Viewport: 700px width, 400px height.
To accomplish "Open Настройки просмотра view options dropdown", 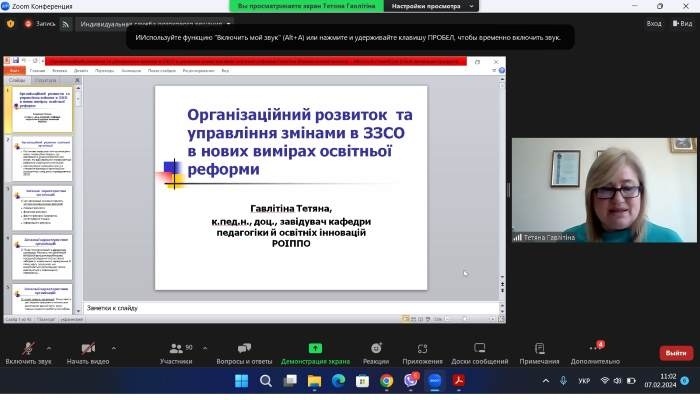I will tap(431, 6).
